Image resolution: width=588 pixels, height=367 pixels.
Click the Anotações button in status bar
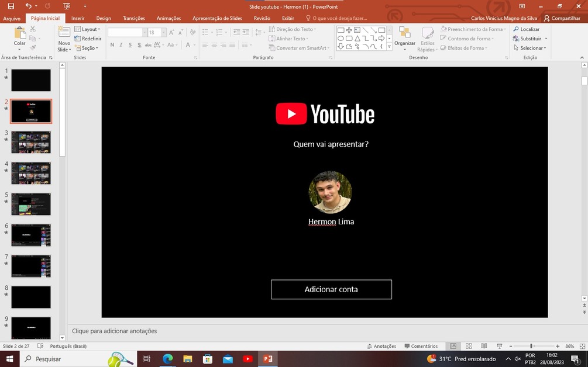pos(381,346)
